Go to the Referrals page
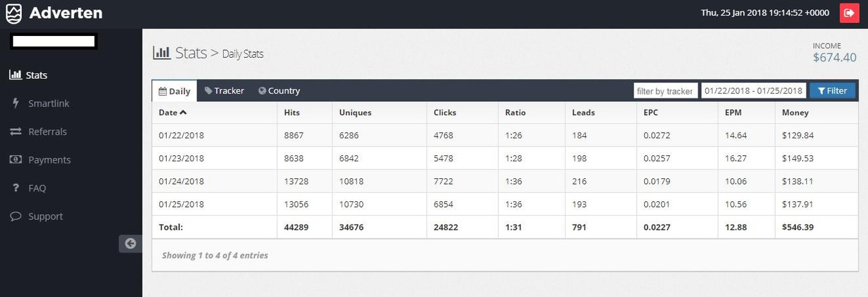This screenshot has width=868, height=297. point(47,132)
